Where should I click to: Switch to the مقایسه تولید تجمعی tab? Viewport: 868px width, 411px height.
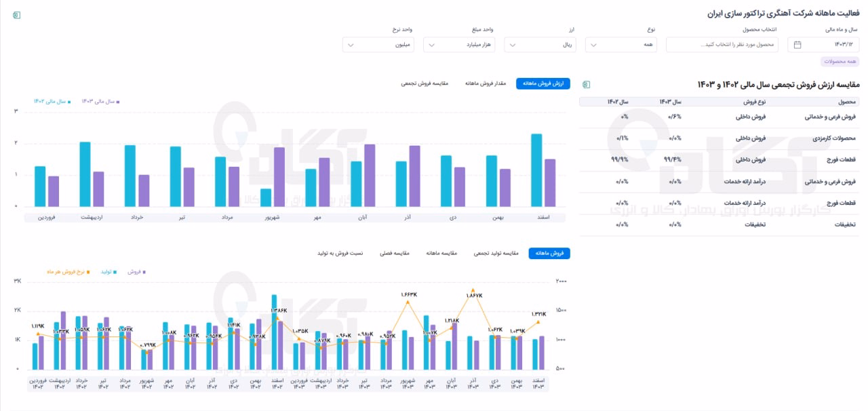pyautogui.click(x=496, y=253)
